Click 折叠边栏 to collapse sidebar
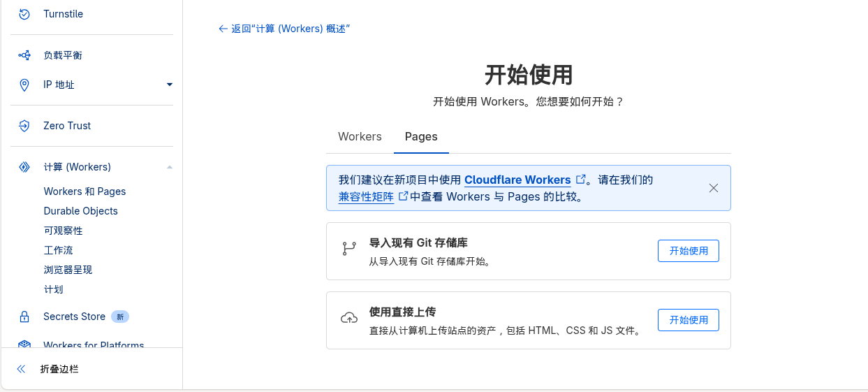Image resolution: width=868 pixels, height=392 pixels. coord(59,369)
